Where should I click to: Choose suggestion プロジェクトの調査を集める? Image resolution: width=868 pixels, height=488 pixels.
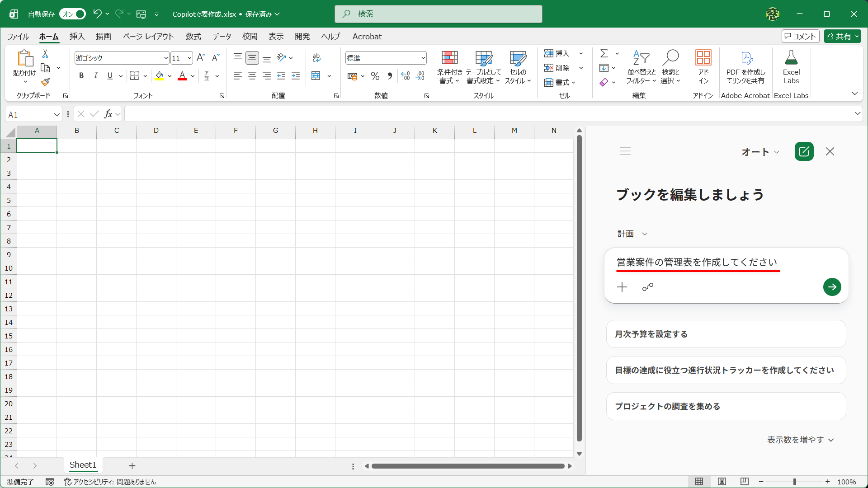point(726,406)
